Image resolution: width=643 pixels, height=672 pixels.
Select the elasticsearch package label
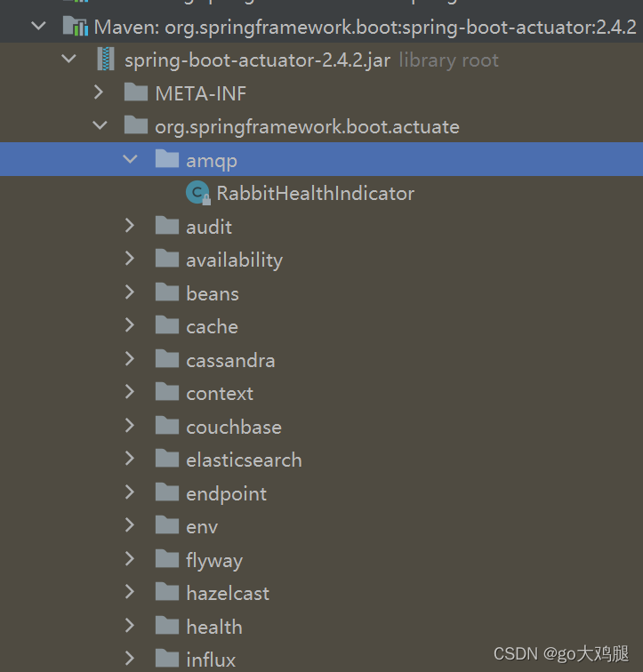point(244,460)
